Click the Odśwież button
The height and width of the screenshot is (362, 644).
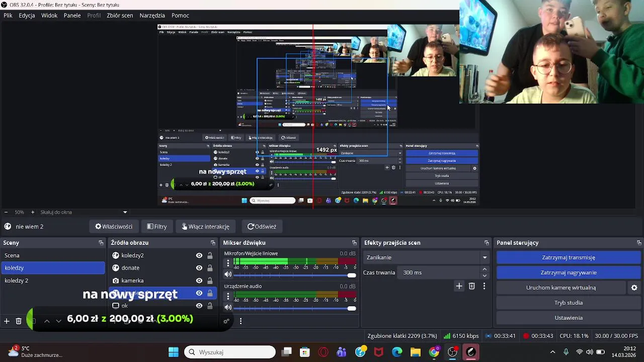pos(262,227)
